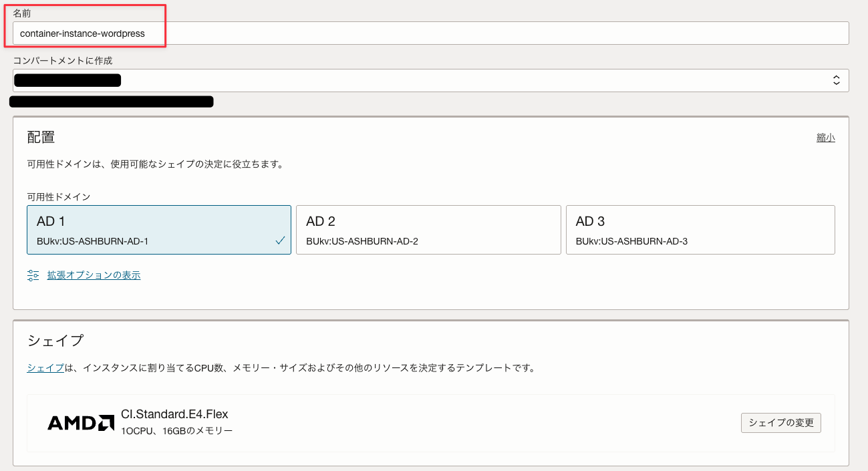Screen dimensions: 868x471
Task: Open the シェイプ documentation link
Action: (45, 367)
